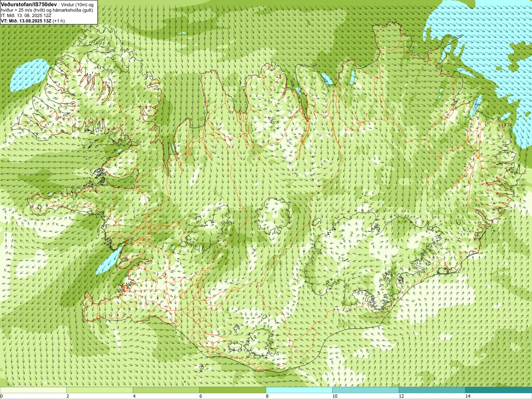The height and width of the screenshot is (399, 532).
Task: Click the legend value label "10"
Action: (x=335, y=396)
